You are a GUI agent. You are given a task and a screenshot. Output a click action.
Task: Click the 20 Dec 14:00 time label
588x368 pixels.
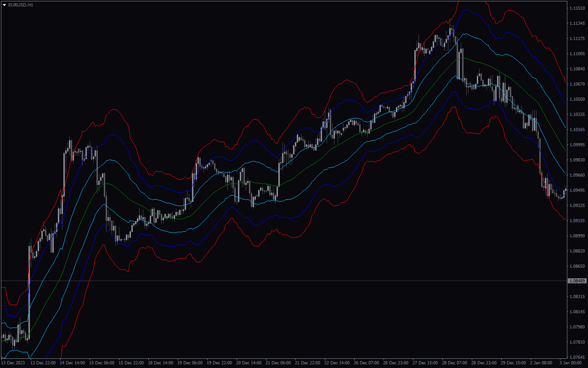pos(249,363)
